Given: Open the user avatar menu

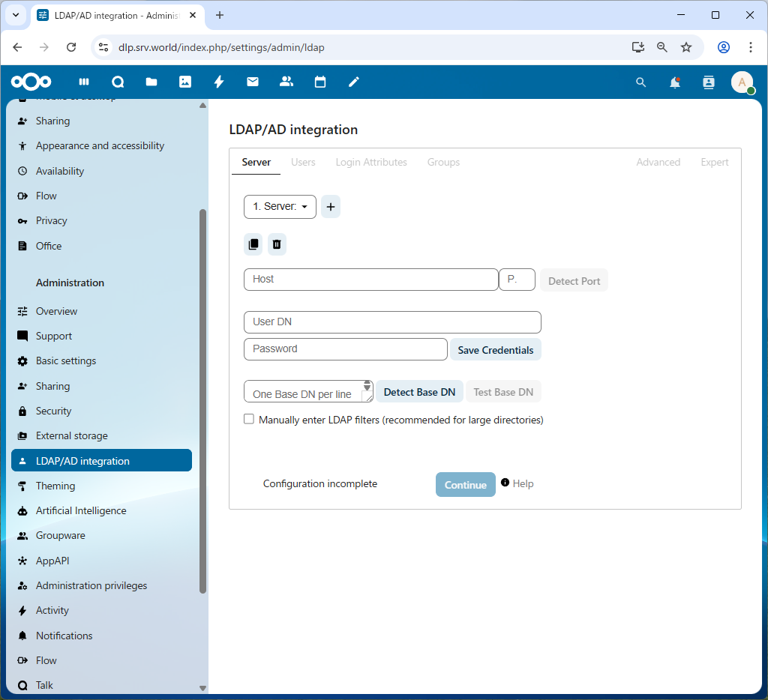Looking at the screenshot, I should 742,82.
